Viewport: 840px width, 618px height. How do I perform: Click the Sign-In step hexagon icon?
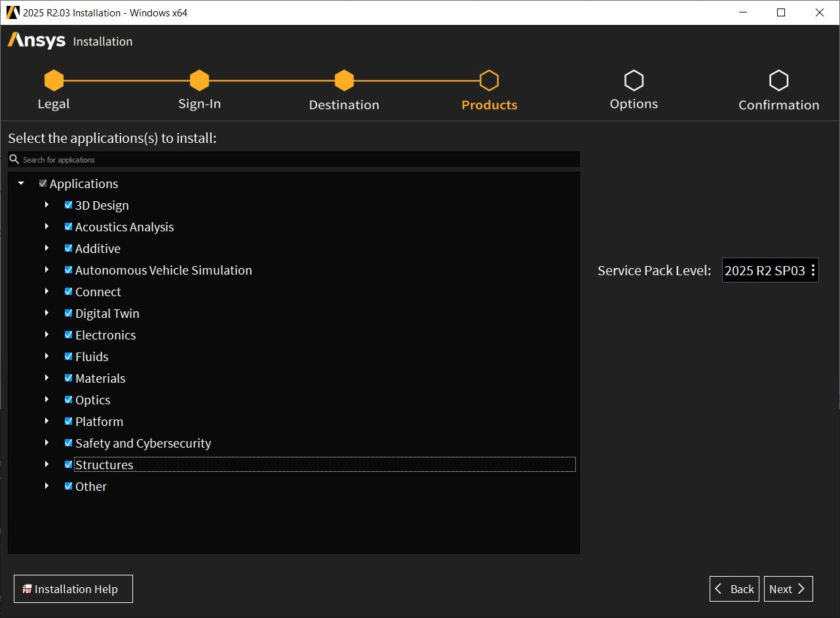tap(199, 81)
